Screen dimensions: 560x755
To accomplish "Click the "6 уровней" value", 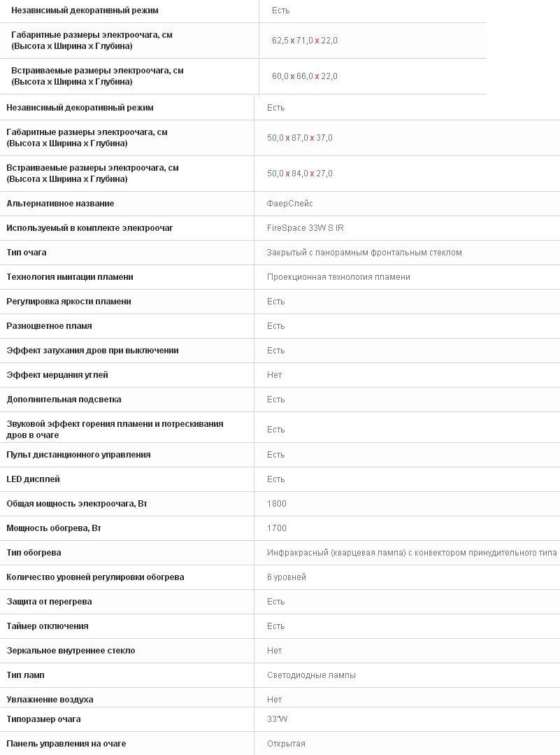I will [x=287, y=577].
